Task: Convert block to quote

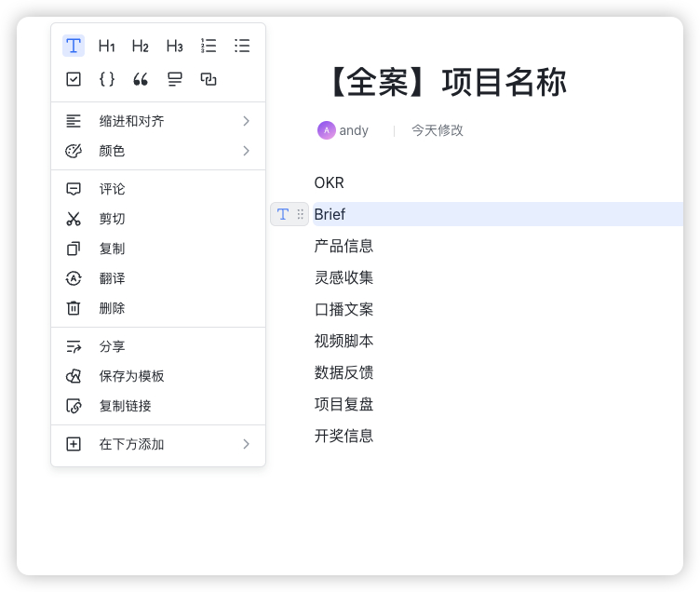Action: click(x=141, y=79)
